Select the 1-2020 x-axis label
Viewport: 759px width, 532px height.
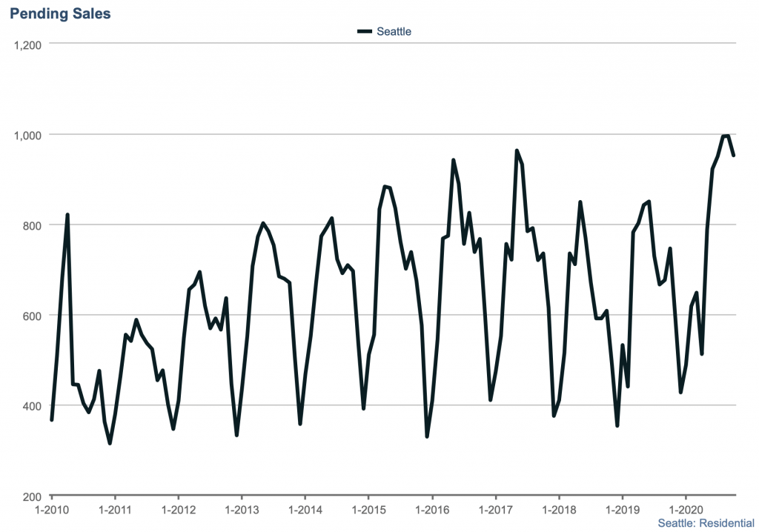click(x=685, y=510)
